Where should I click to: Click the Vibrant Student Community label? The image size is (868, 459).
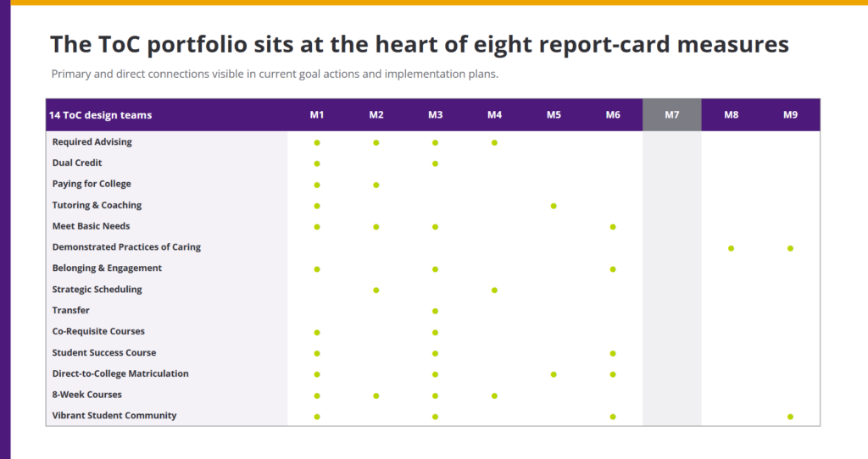pos(114,415)
